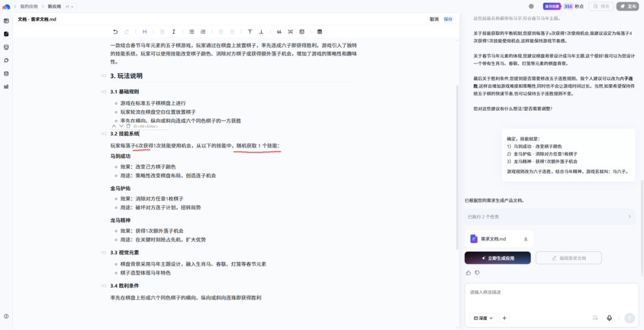The height and width of the screenshot is (330, 644).
Task: Click the 立即生成应用 button
Action: (x=498, y=258)
